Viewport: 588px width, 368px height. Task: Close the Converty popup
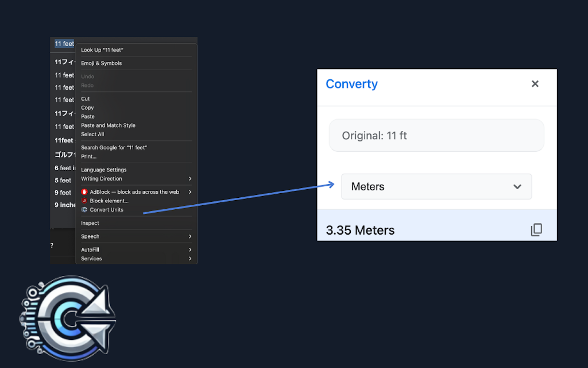pyautogui.click(x=535, y=84)
